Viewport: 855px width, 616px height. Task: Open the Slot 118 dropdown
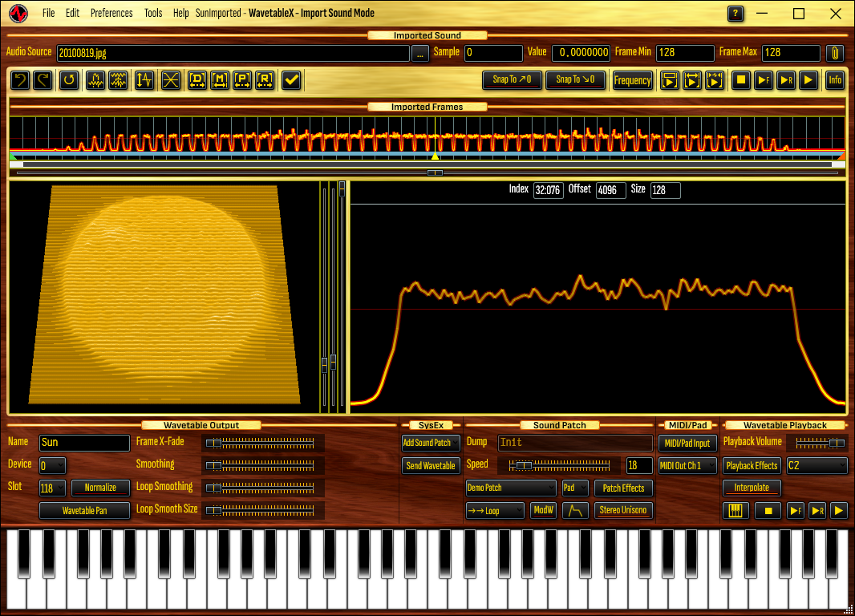point(52,488)
